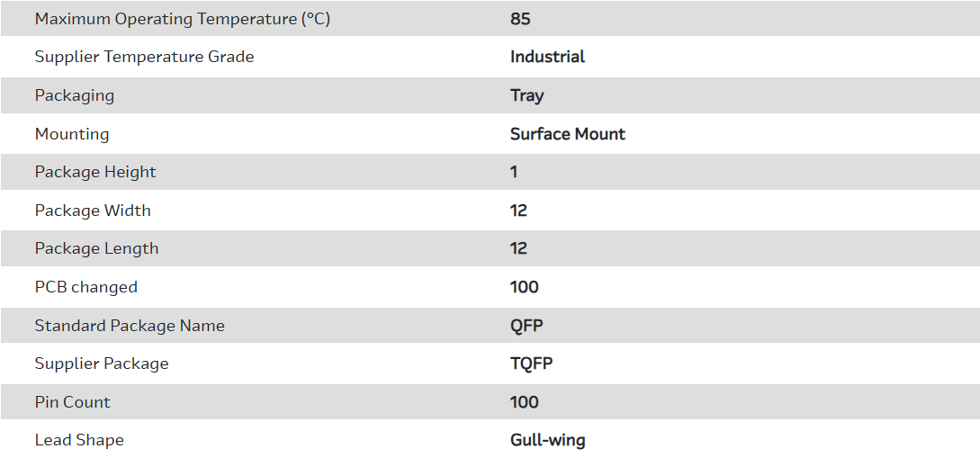The width and height of the screenshot is (980, 458).
Task: Click the Pin Count label
Action: tap(73, 402)
